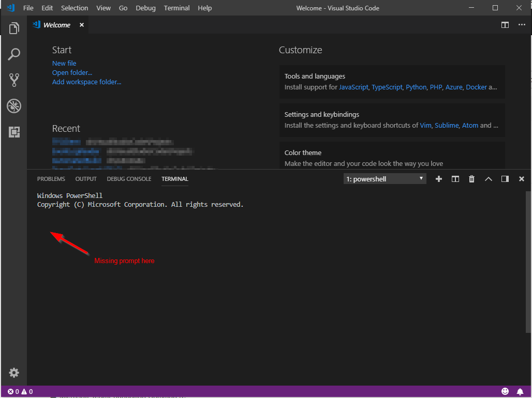532x398 pixels.
Task: Open the Explorer icon in activity bar
Action: click(x=13, y=28)
